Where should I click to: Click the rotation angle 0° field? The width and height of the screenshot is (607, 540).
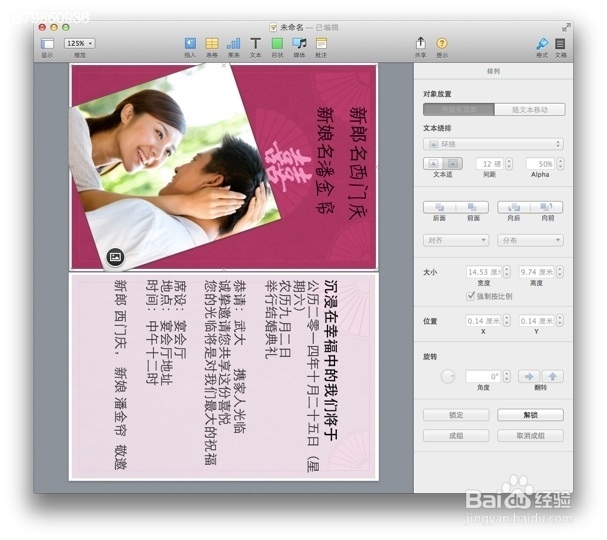[484, 376]
